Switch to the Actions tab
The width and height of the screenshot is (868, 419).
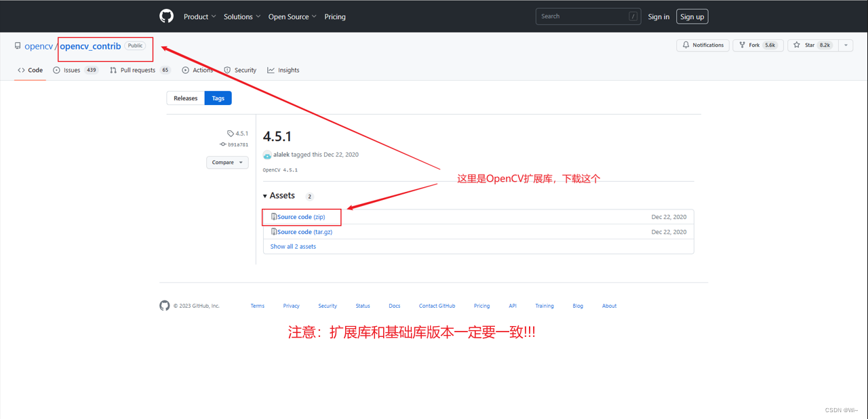pos(197,70)
